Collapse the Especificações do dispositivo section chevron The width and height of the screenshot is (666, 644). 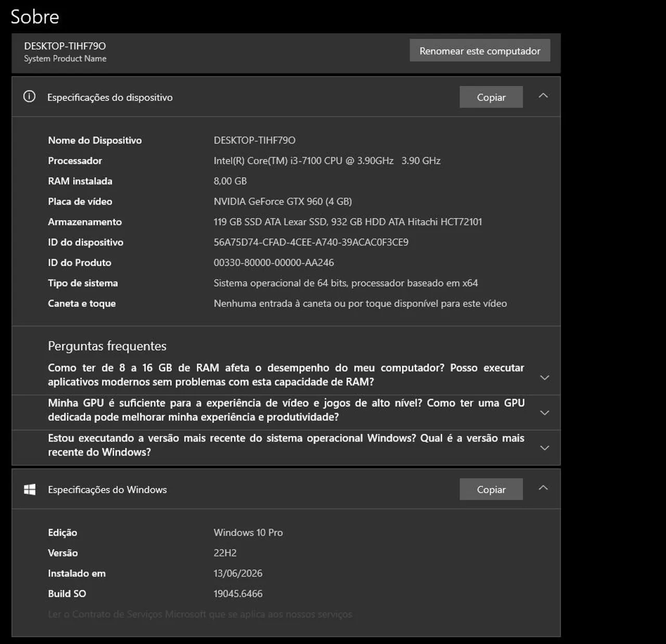543,96
